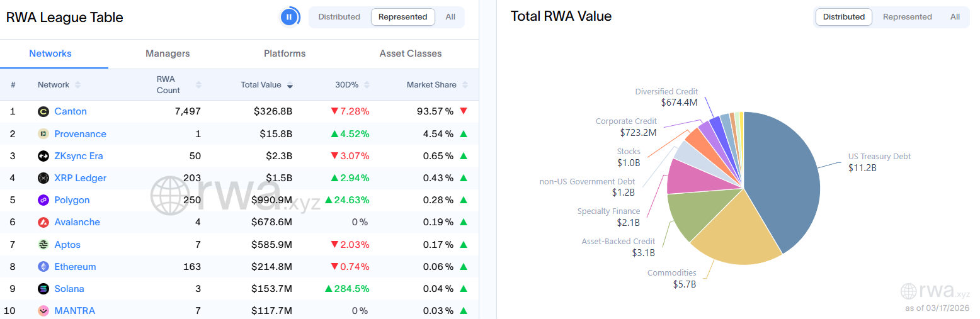This screenshot has width=980, height=319.
Task: Open the Provenance network link
Action: click(81, 134)
